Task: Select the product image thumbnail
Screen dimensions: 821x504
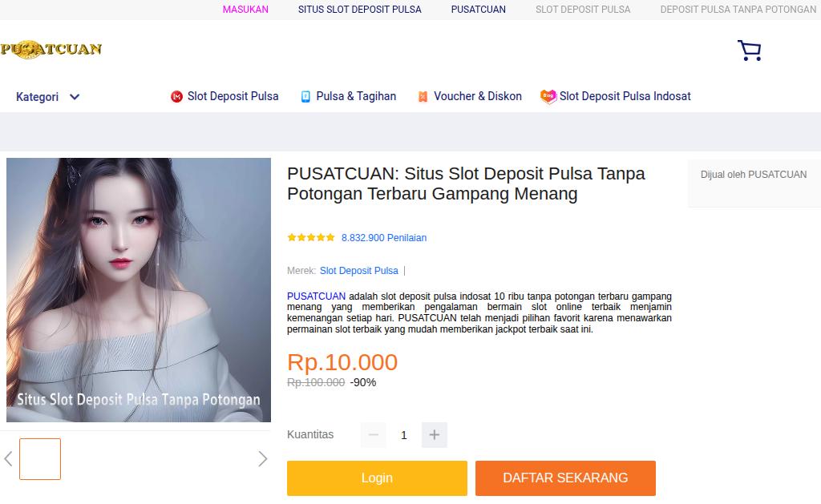Action: 40,459
